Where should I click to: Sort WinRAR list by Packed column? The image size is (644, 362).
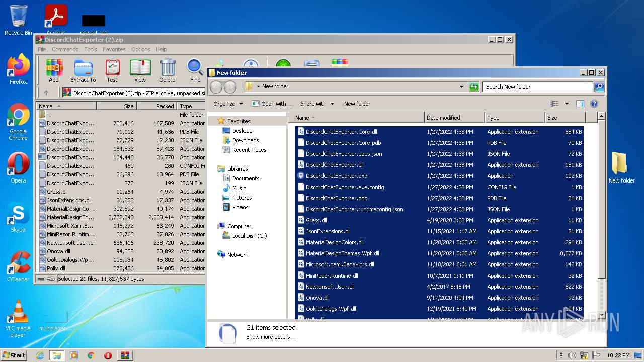pos(156,106)
